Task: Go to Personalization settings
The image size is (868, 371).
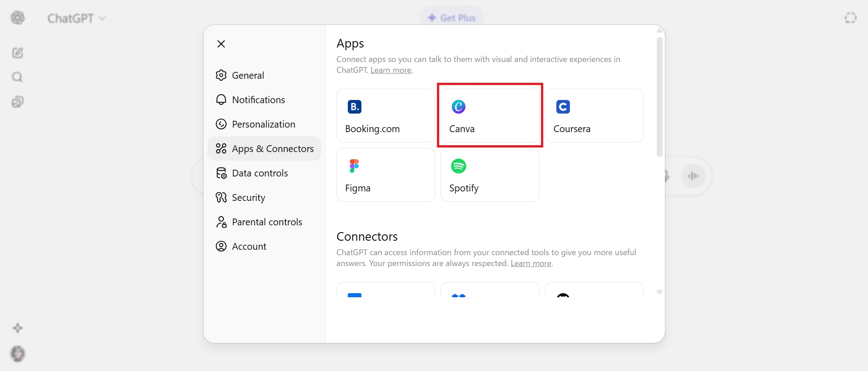Action: pyautogui.click(x=263, y=124)
